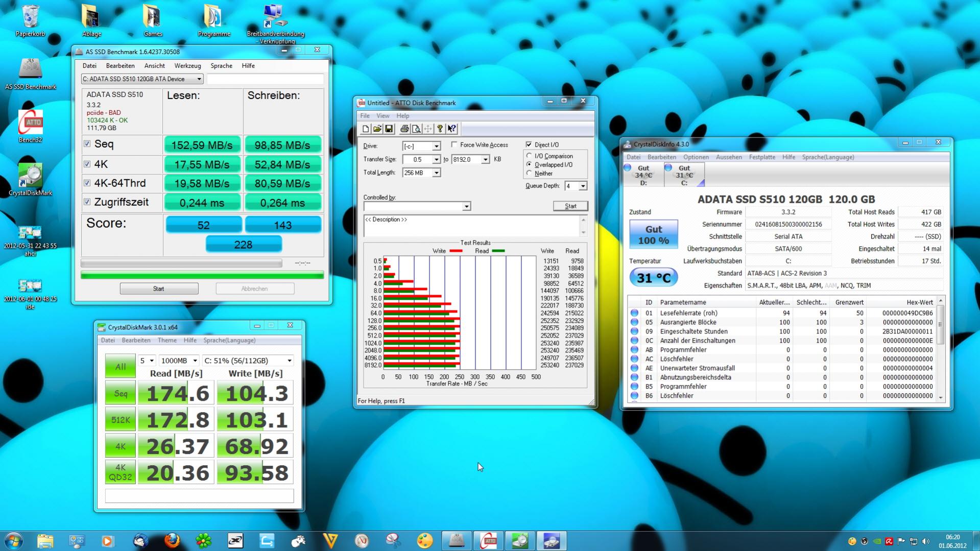Screen dimensions: 980x551
Task: Open the 1000MB test size dropdown
Action: (179, 361)
